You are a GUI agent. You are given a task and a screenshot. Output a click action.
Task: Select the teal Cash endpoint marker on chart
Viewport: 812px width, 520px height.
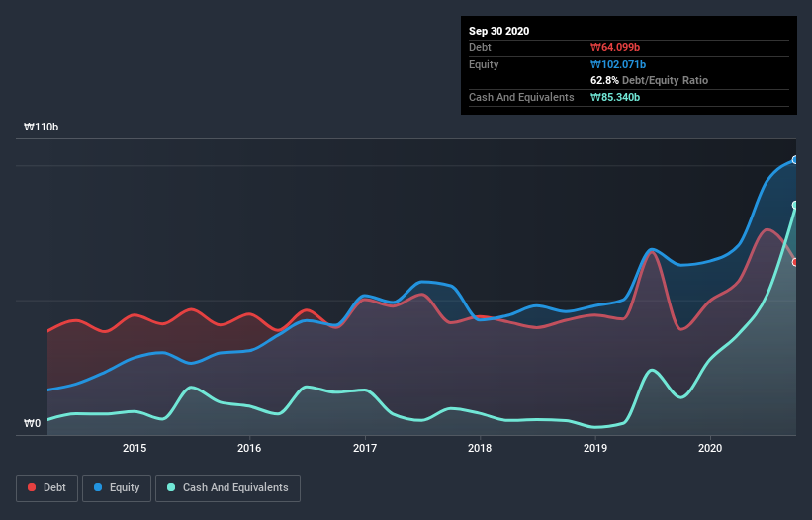795,205
